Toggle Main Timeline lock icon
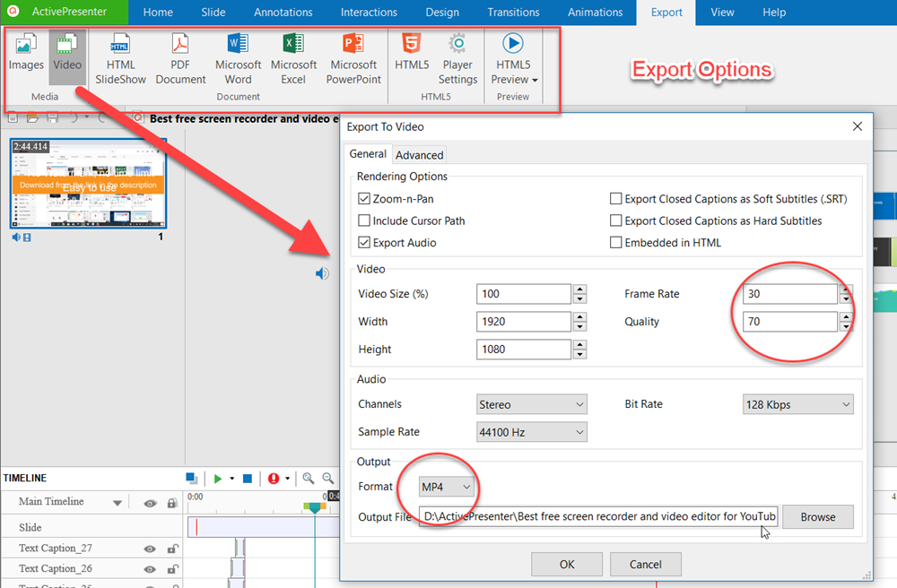The width and height of the screenshot is (897, 588). 171,503
